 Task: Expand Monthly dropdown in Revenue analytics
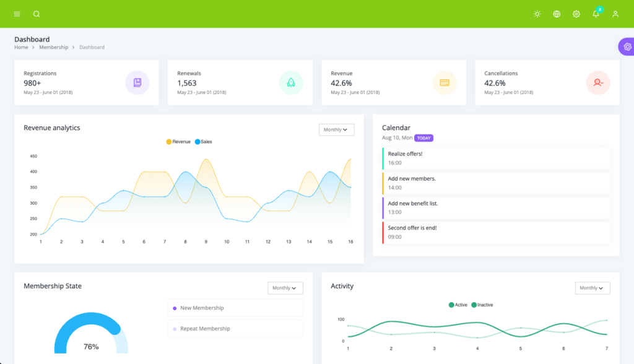coord(336,129)
